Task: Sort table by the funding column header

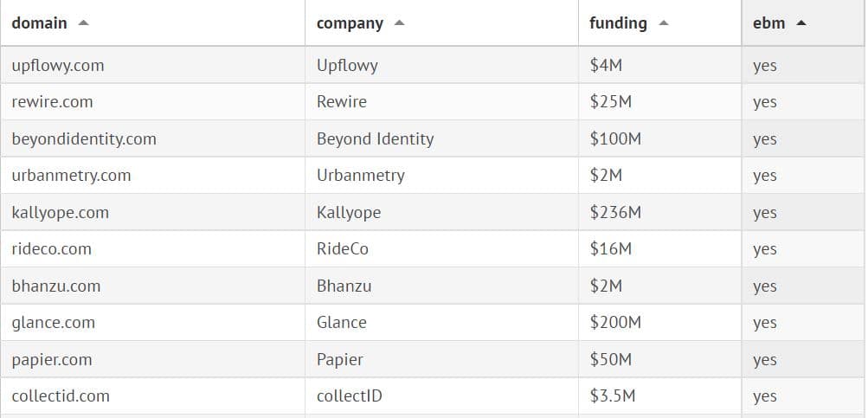Action: point(618,23)
